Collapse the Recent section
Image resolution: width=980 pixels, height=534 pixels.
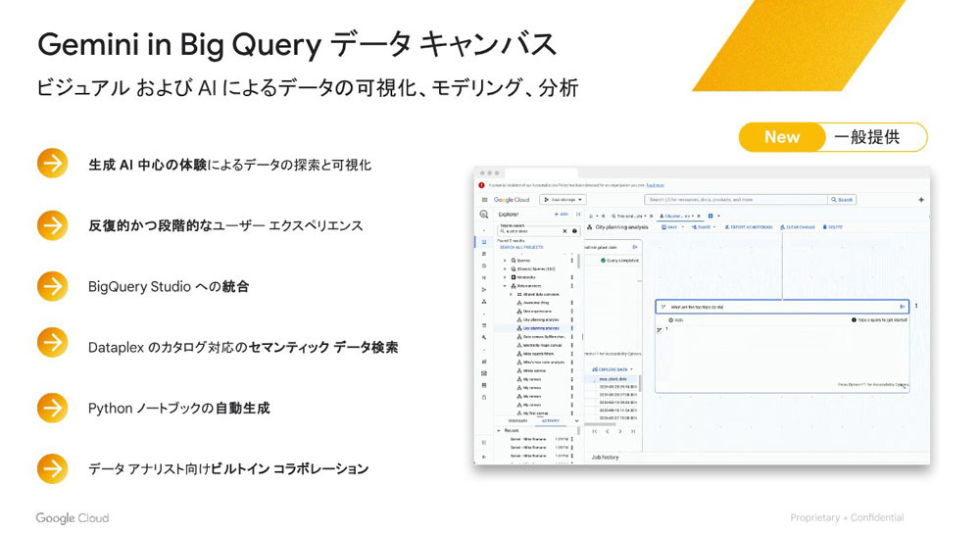click(x=499, y=431)
